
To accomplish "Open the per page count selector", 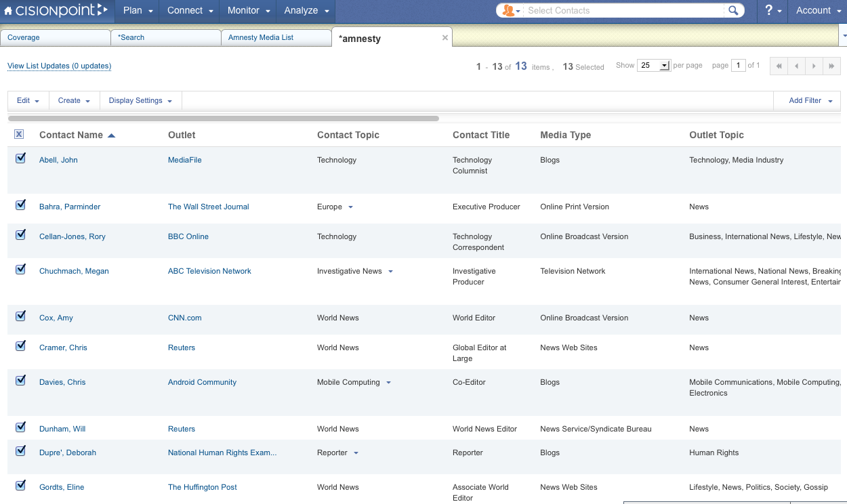I will (x=653, y=66).
